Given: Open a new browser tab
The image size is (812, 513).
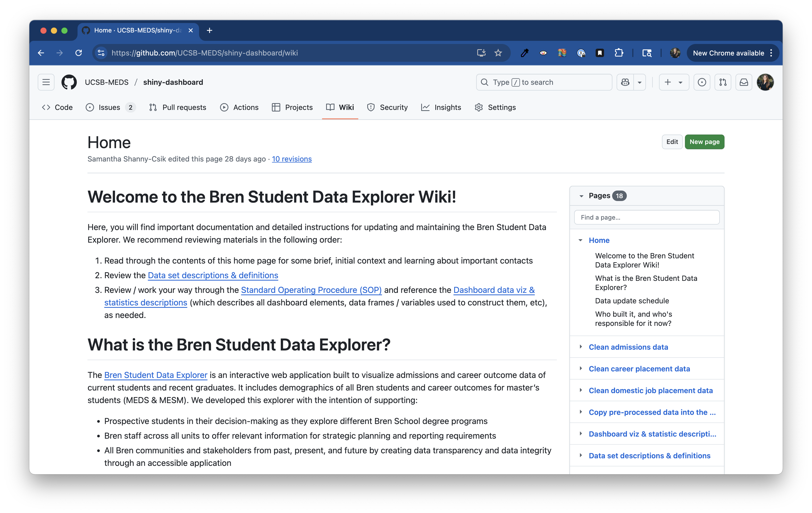Looking at the screenshot, I should 209,30.
